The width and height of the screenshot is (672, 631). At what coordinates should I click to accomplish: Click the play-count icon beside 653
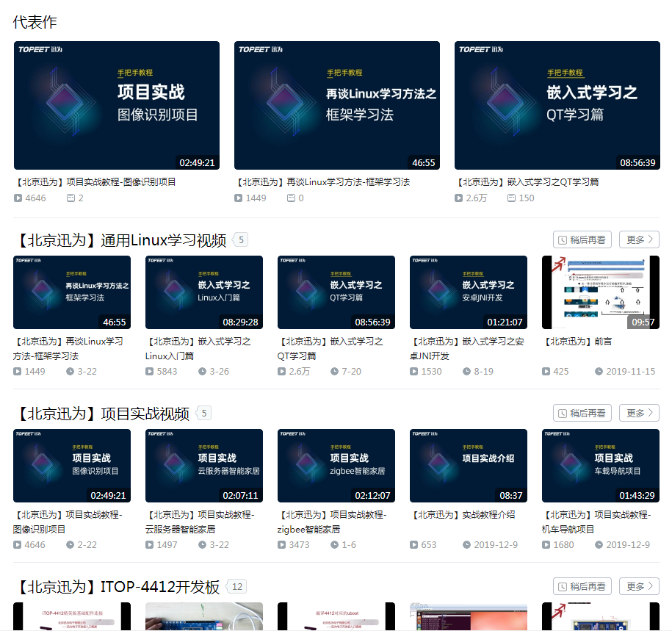tap(413, 544)
